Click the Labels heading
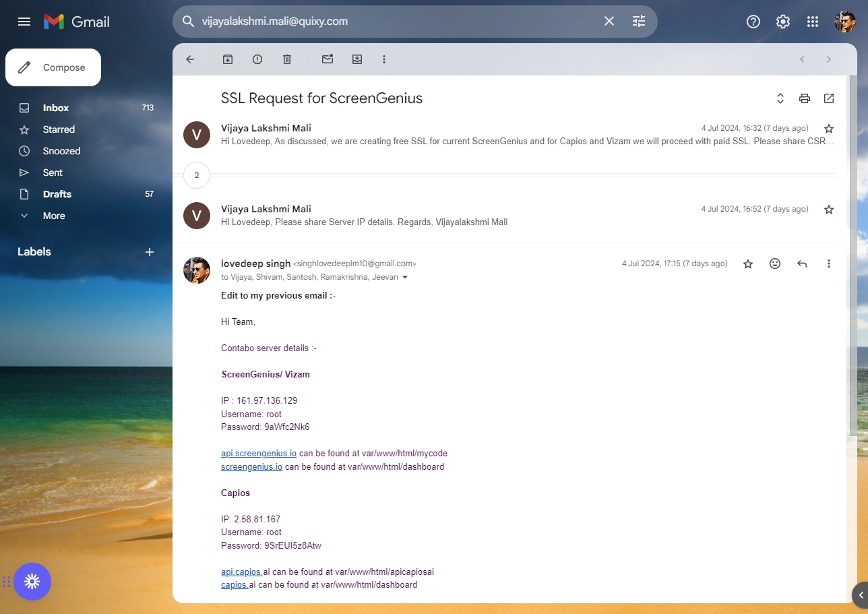Viewport: 868px width, 614px height. 34,252
